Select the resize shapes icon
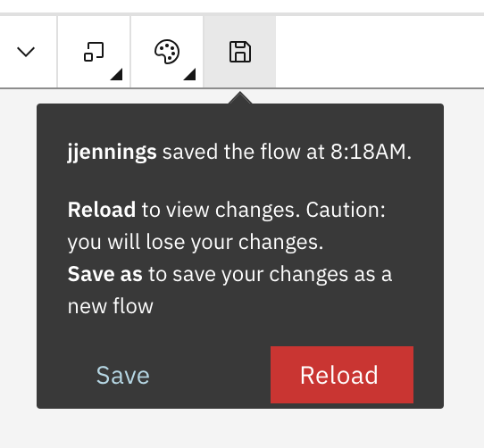484x448 pixels. 94,52
